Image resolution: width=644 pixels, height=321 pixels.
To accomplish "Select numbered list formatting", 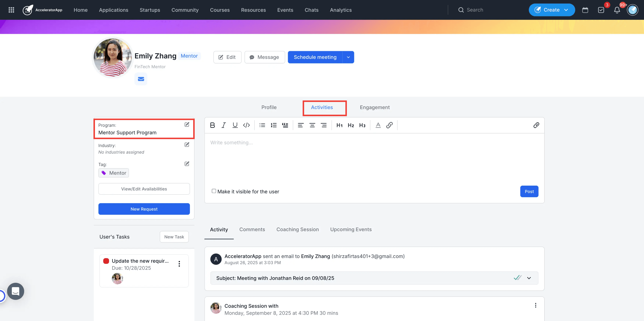I will pyautogui.click(x=273, y=125).
